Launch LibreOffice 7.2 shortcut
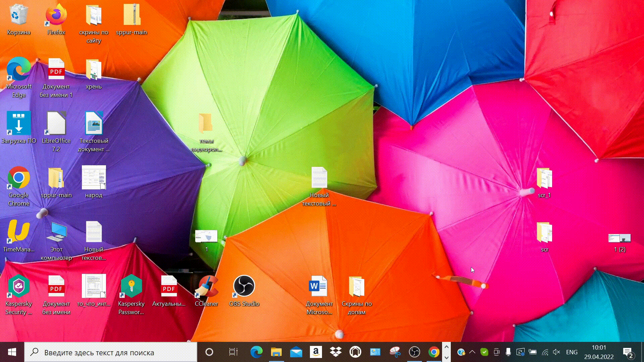 pyautogui.click(x=56, y=132)
